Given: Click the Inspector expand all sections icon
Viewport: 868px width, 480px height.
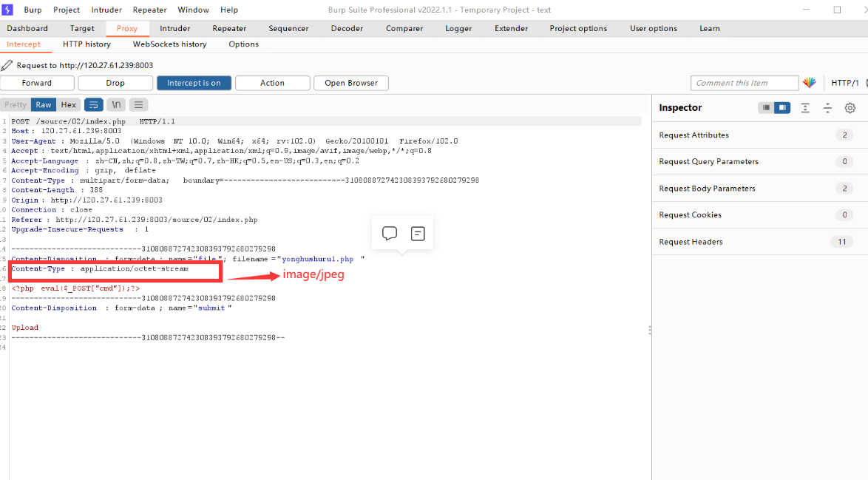Looking at the screenshot, I should click(x=805, y=108).
